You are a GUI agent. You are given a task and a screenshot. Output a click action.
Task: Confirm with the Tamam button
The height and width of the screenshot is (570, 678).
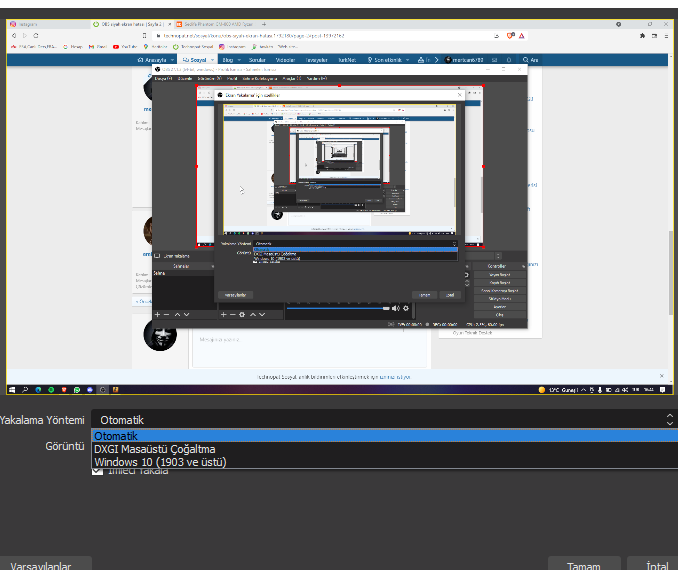coord(584,564)
